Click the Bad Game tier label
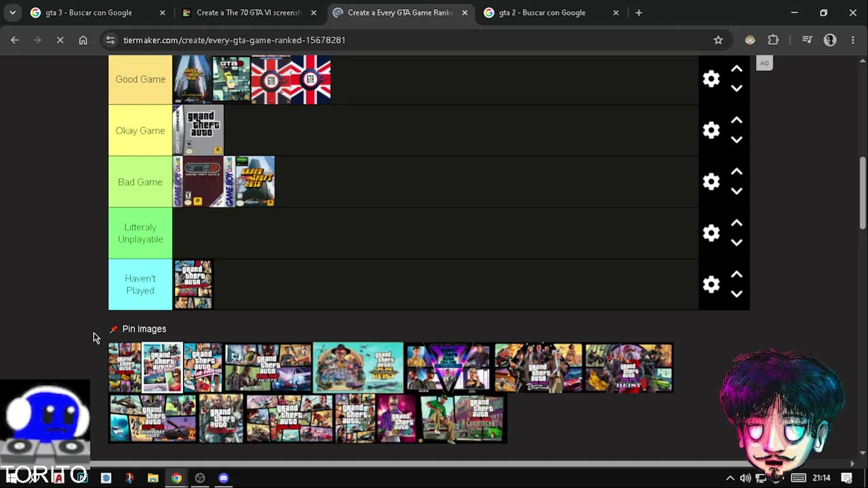868x488 pixels. pos(140,182)
